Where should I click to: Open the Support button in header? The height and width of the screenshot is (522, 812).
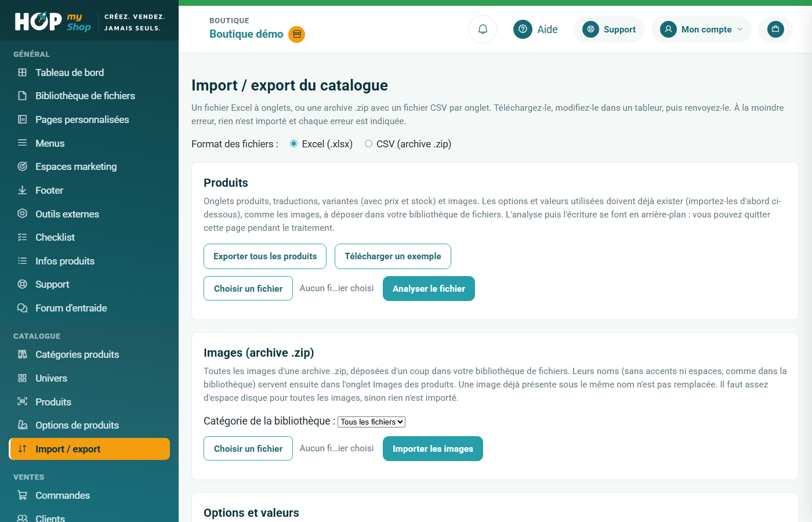tap(609, 30)
